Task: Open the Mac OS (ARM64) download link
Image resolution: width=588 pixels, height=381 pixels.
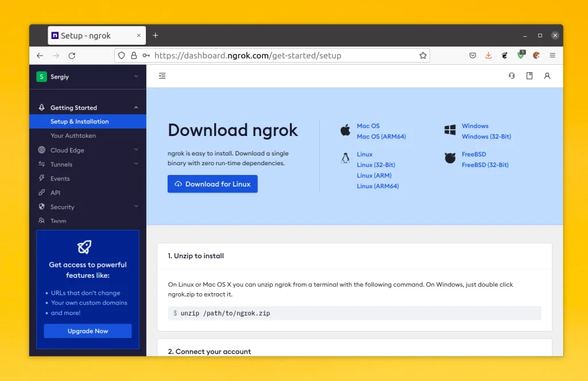Action: [x=380, y=137]
